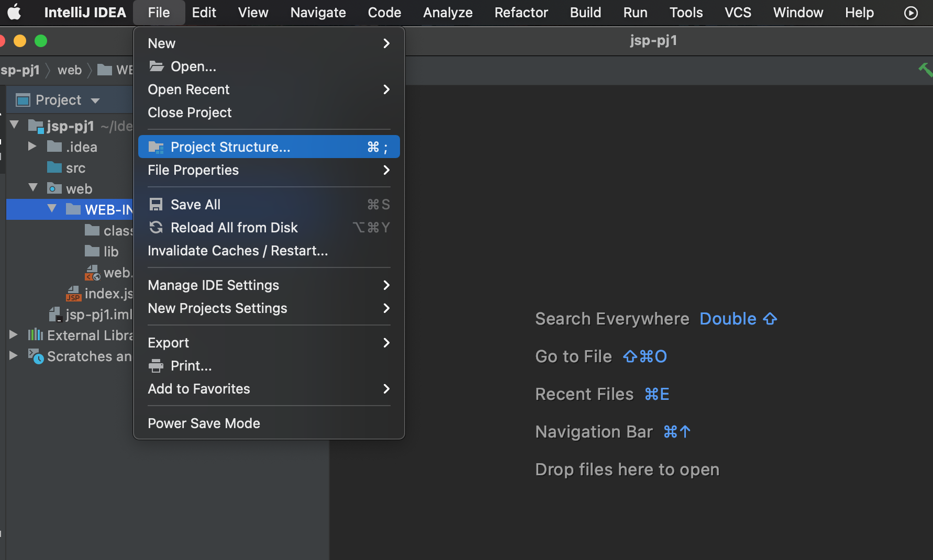
Task: Click the Print printer icon
Action: point(156,365)
